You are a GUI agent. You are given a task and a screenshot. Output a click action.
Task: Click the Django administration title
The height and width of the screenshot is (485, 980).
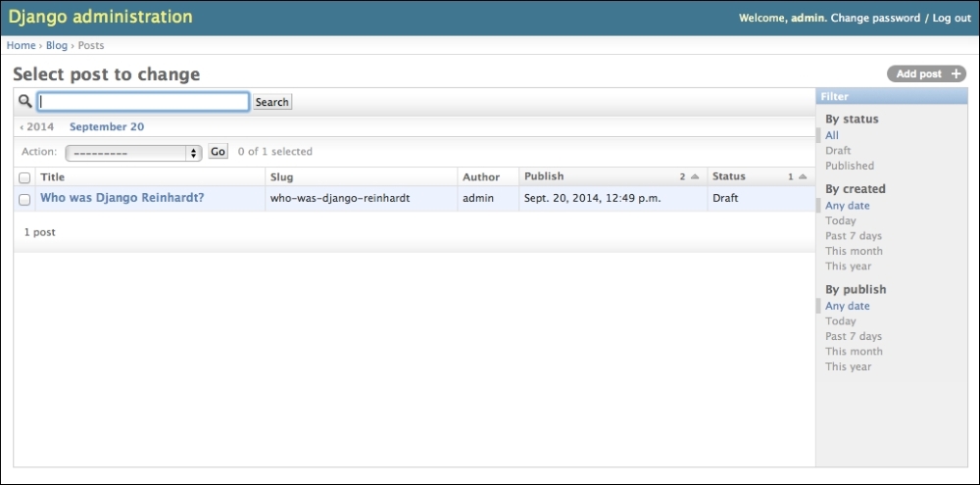[101, 17]
